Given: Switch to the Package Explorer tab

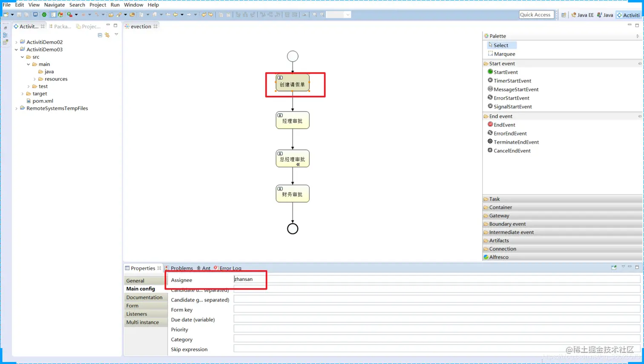Looking at the screenshot, I should (x=60, y=26).
